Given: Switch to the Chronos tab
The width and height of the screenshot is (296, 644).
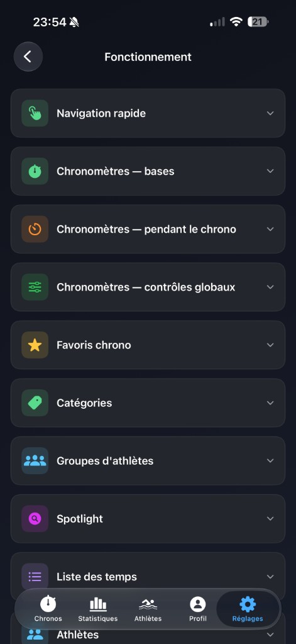Looking at the screenshot, I should click(48, 608).
